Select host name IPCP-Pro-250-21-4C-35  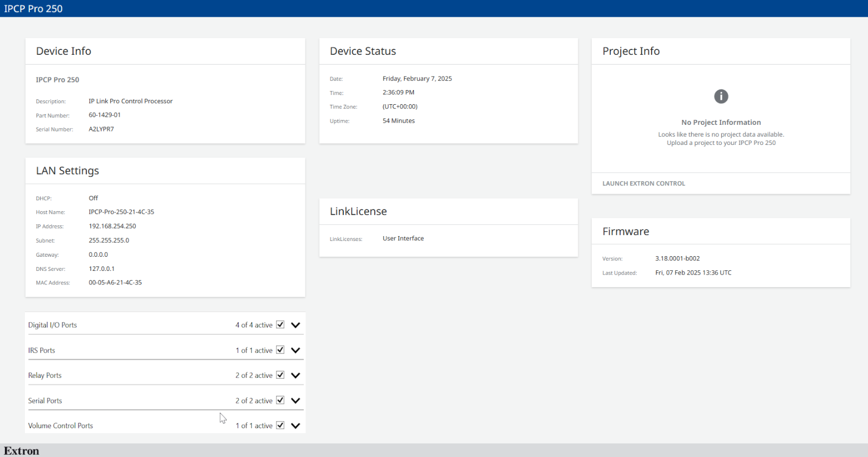(x=122, y=212)
